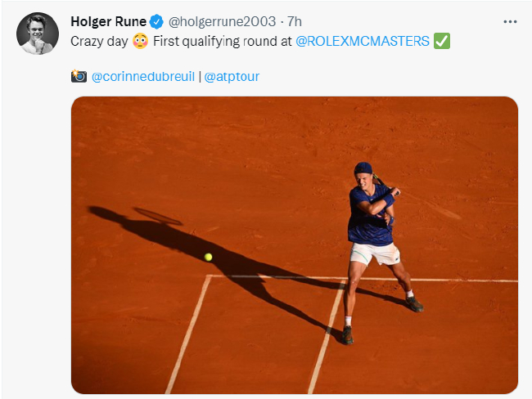
Task: Open the @corinnedubreuil mention
Action: point(143,77)
